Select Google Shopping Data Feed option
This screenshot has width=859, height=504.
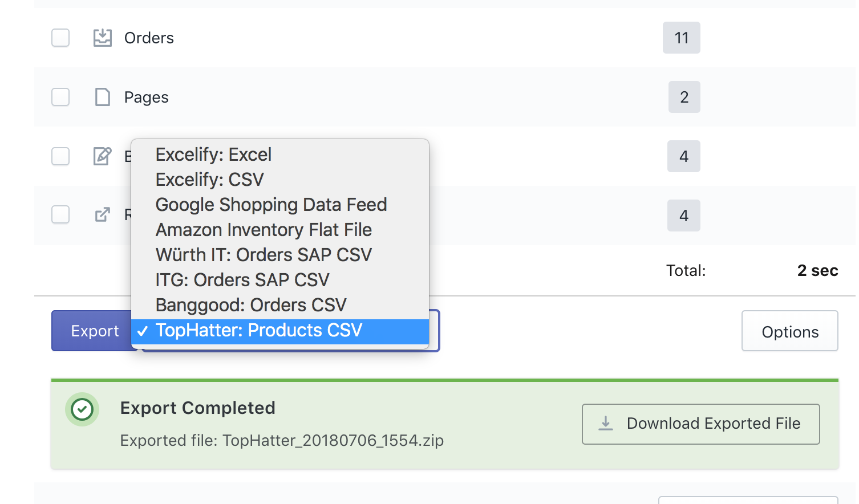coord(271,205)
